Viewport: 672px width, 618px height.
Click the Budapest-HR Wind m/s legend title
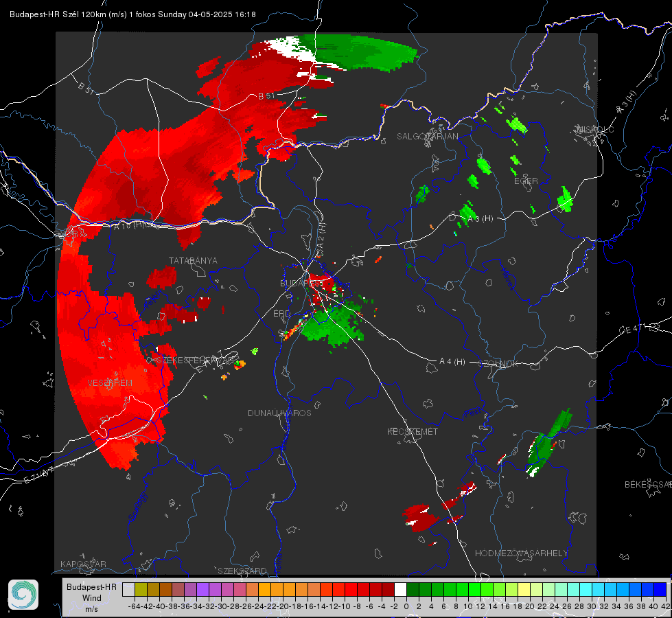92,598
